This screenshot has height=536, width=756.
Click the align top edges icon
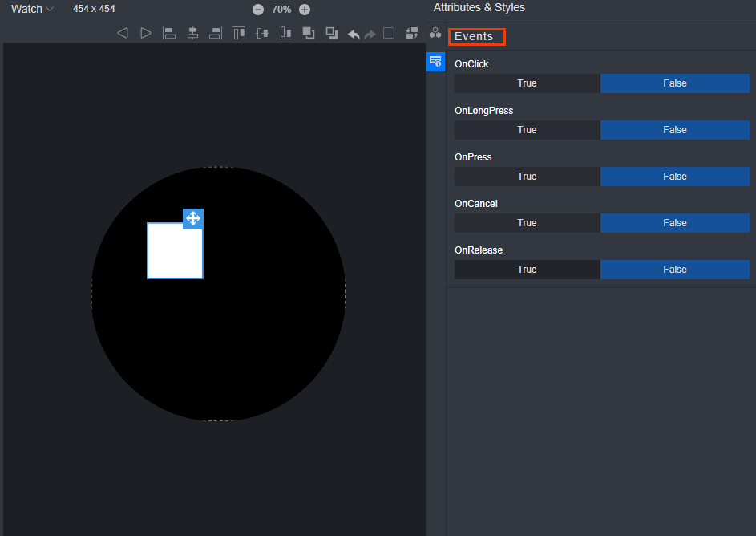tap(239, 33)
